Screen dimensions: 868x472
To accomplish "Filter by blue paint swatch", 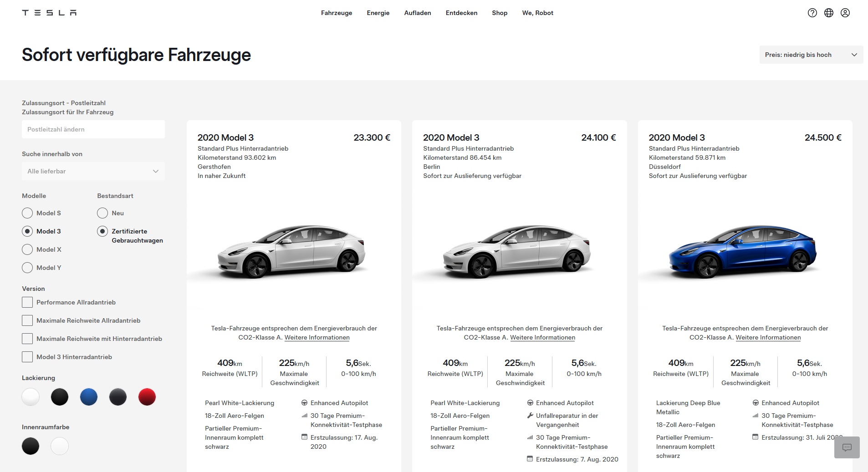I will pos(89,397).
